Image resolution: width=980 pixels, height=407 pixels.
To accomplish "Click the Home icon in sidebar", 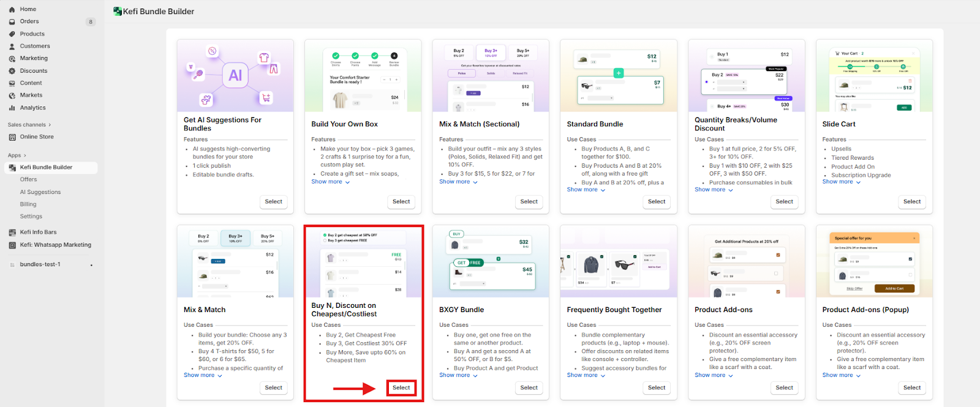I will [x=12, y=10].
